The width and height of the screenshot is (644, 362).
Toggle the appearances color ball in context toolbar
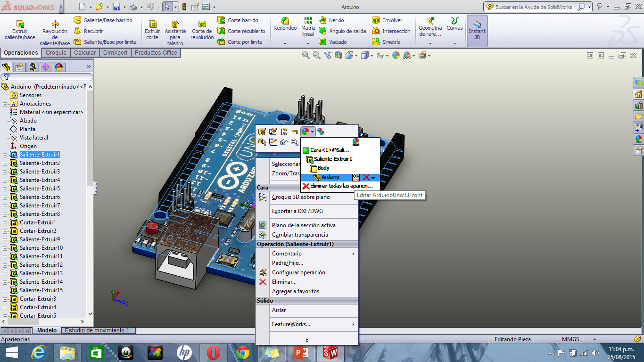click(305, 132)
